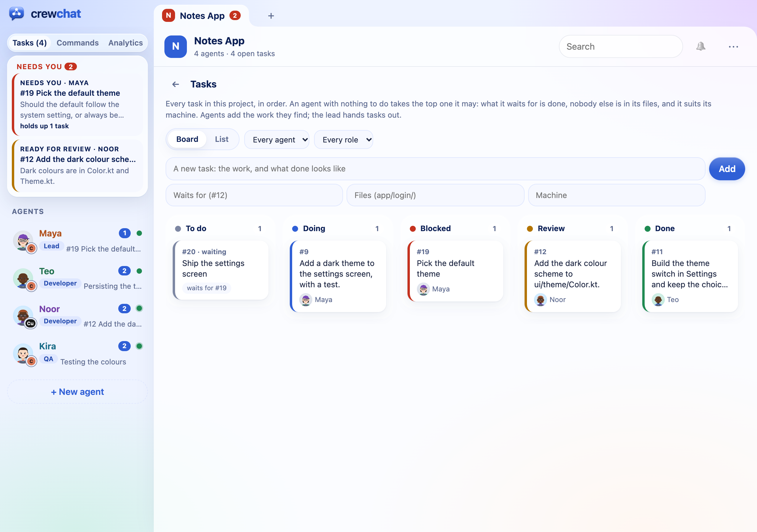Click the Search field
This screenshot has height=532, width=757.
click(620, 46)
